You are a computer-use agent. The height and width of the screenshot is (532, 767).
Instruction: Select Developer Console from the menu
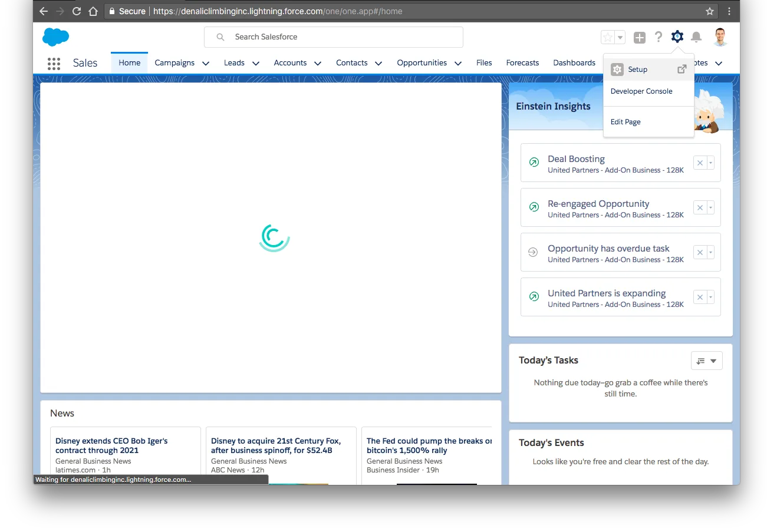[x=641, y=91]
